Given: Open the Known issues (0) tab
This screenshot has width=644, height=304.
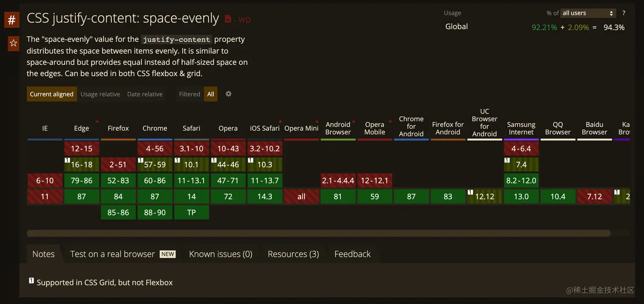Looking at the screenshot, I should (x=221, y=254).
